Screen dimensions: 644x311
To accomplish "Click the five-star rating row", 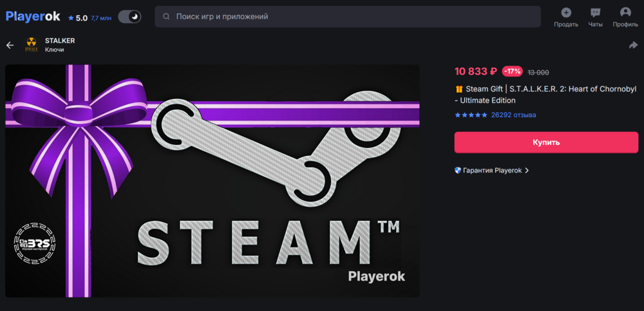I will click(x=471, y=115).
